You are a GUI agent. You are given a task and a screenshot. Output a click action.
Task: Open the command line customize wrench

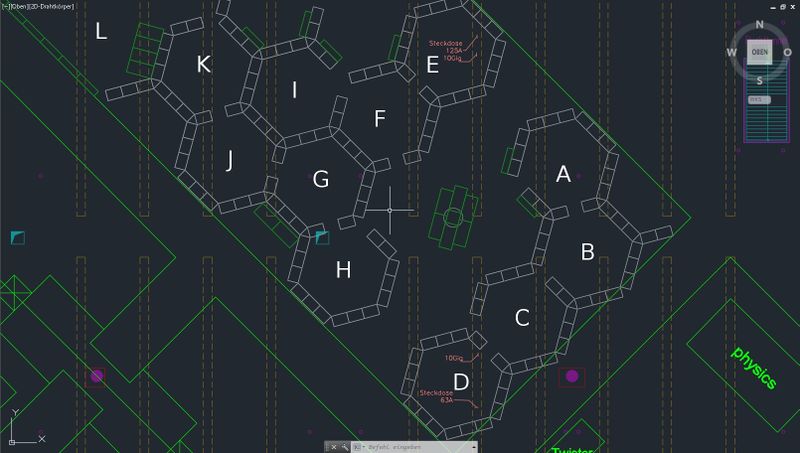[343, 447]
